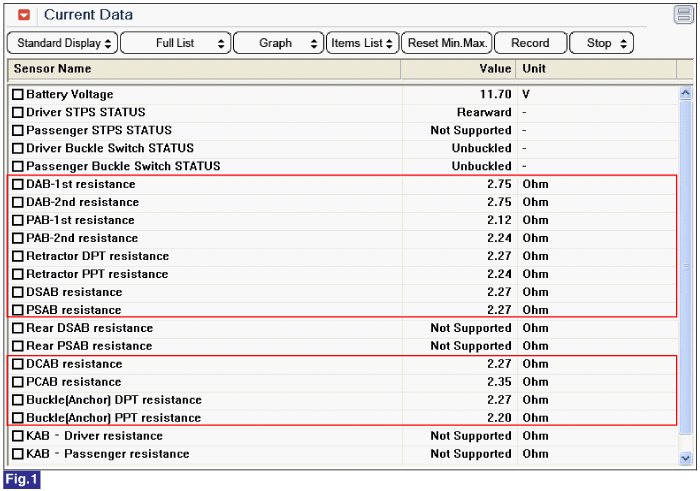Click the Value column header
This screenshot has width=700, height=491.
pyautogui.click(x=458, y=69)
